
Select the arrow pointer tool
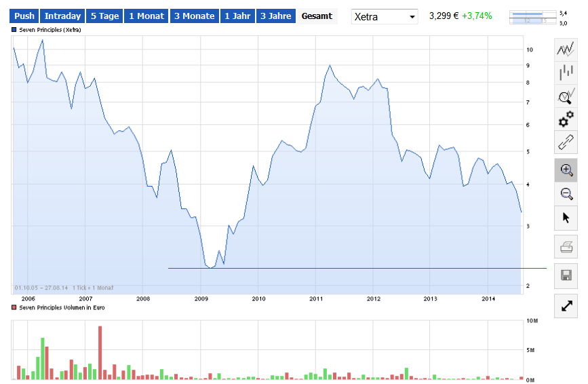click(x=566, y=218)
